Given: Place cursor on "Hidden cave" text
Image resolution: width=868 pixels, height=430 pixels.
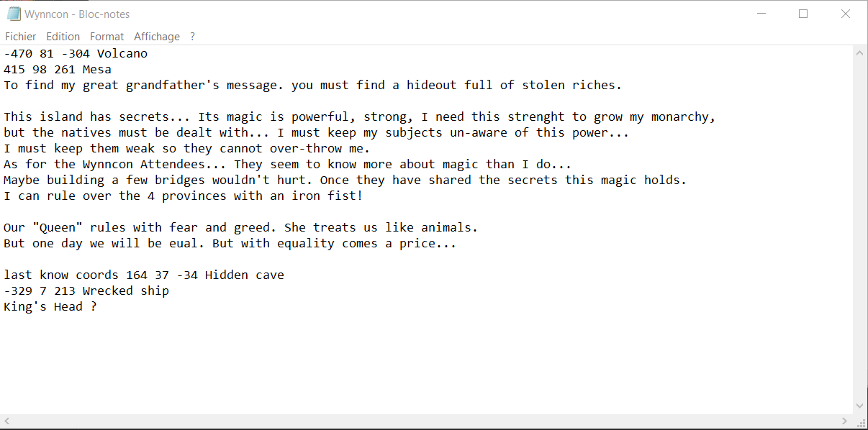Looking at the screenshot, I should pos(245,275).
